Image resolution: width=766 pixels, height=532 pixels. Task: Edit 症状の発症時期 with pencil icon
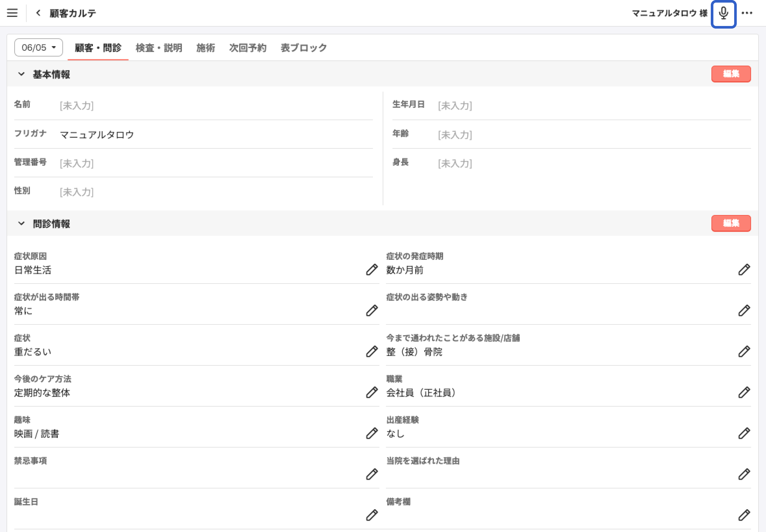pyautogui.click(x=744, y=269)
